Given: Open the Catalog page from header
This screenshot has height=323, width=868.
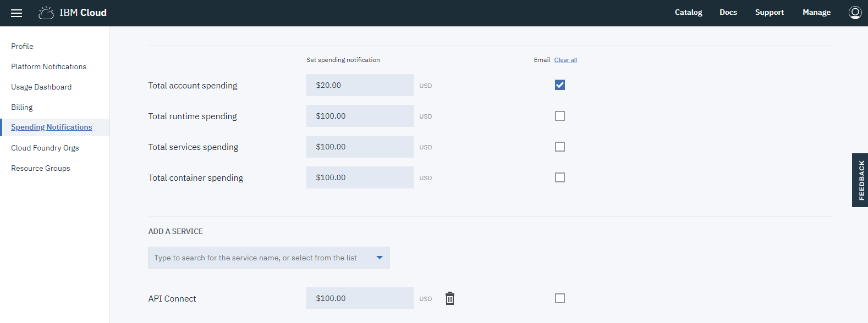Looking at the screenshot, I should click(x=688, y=13).
